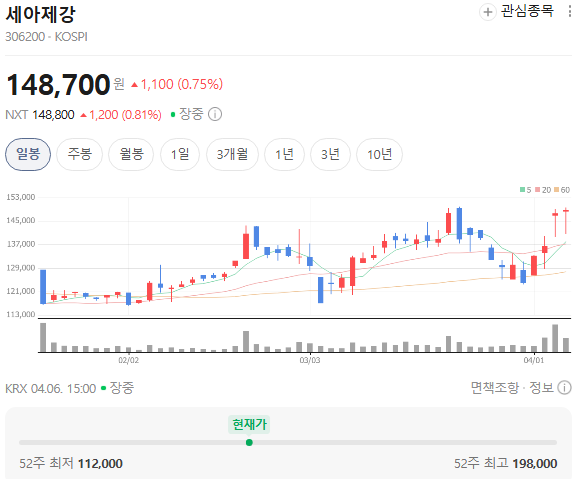574x479 pixels.
Task: Click the current price 148,700
Action: 59,85
